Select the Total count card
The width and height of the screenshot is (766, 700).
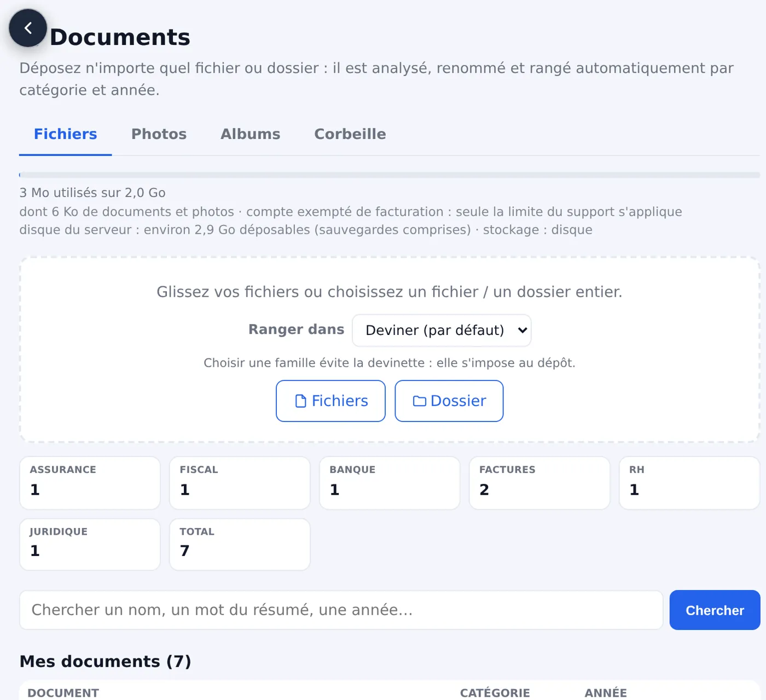click(x=240, y=545)
